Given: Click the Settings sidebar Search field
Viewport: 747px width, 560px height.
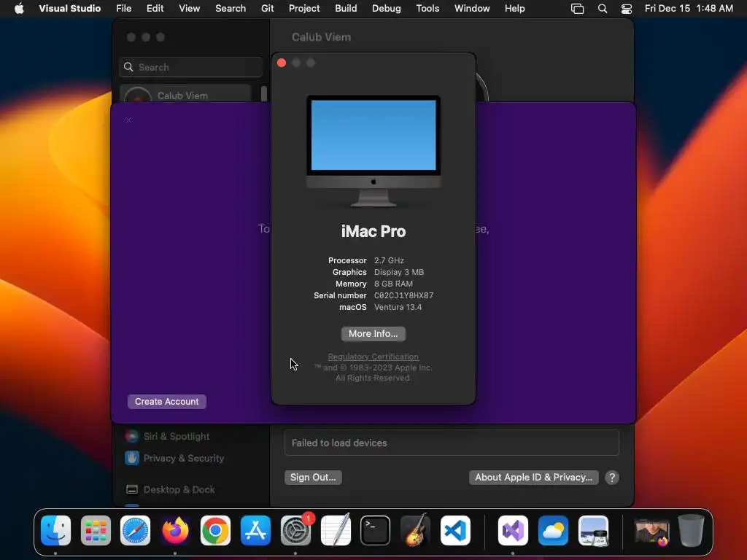Looking at the screenshot, I should (x=190, y=67).
